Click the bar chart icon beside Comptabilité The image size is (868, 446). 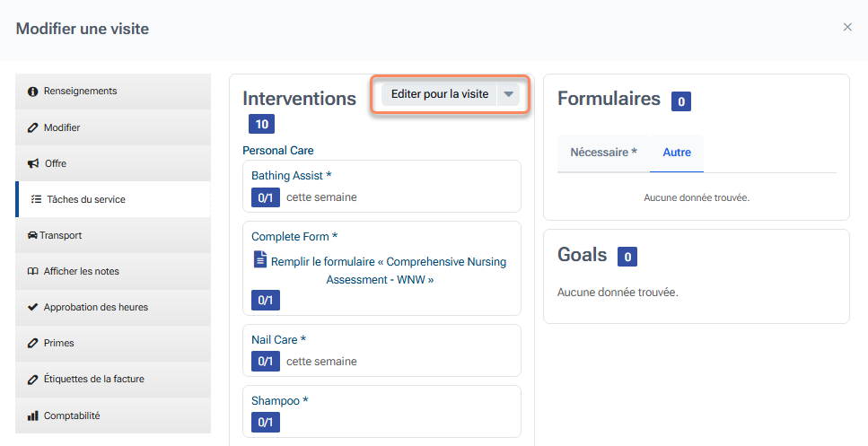coord(33,415)
